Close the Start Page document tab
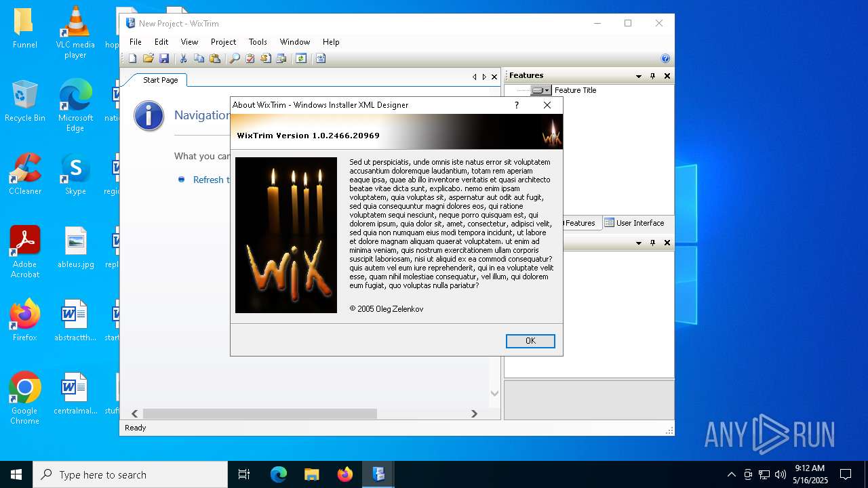The image size is (868, 488). [x=494, y=77]
